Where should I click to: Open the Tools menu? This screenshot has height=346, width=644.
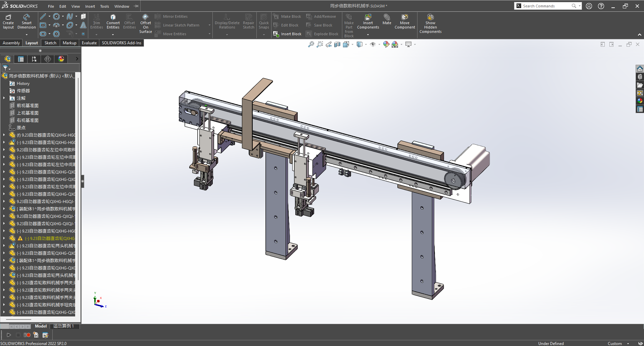point(104,6)
